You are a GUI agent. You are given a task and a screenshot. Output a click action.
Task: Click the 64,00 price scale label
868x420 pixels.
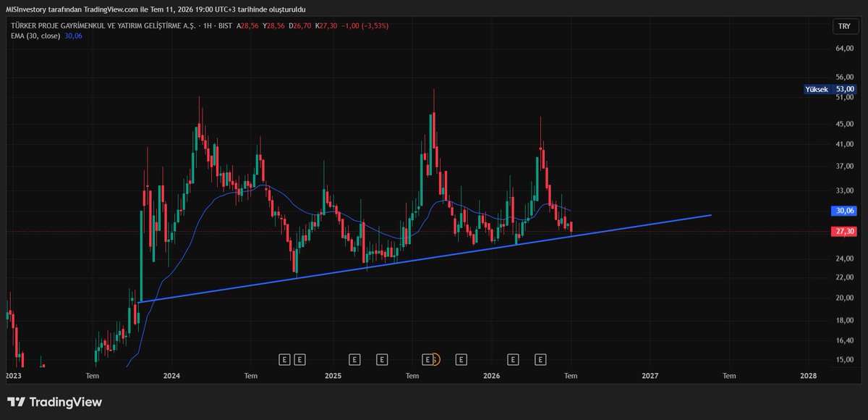point(845,49)
